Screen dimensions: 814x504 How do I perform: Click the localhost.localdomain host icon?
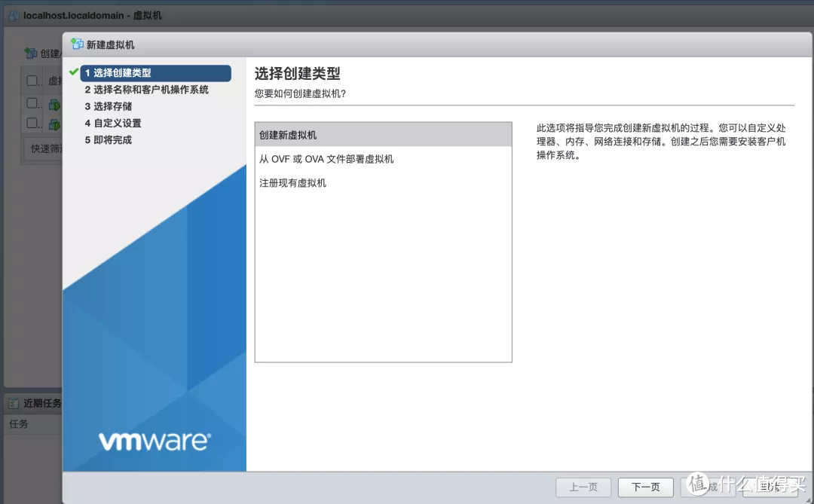click(14, 15)
